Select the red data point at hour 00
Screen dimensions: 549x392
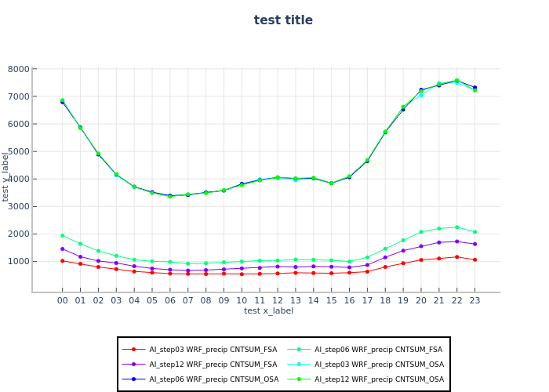point(63,260)
